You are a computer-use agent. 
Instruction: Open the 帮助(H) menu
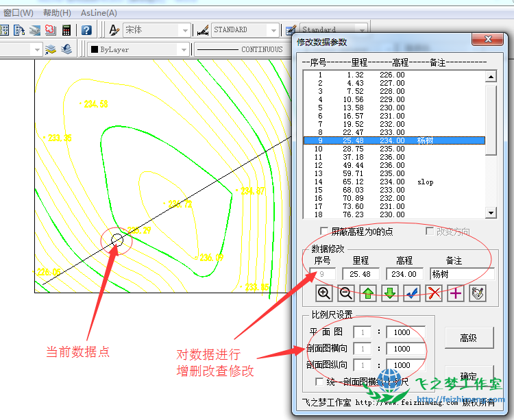pos(57,13)
